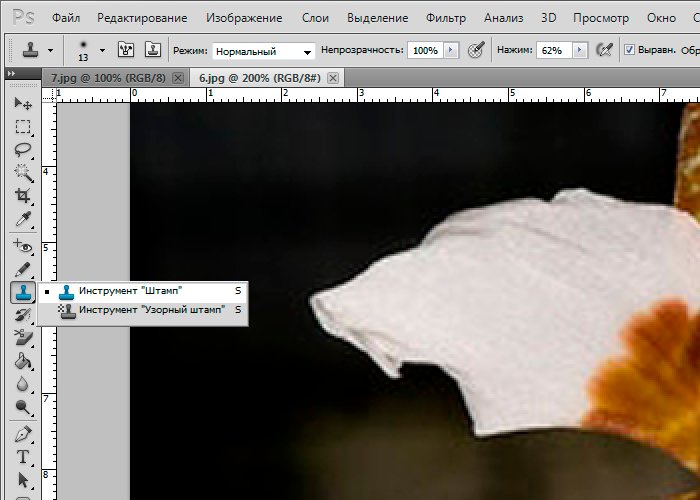Select the Lasso tool
Screen dimensions: 700x500
pos(22,150)
